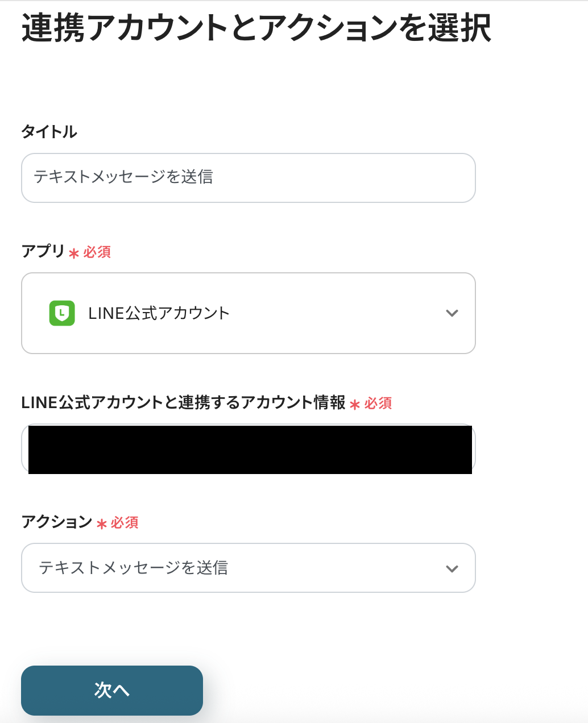Focus the タイトル text input field
The image size is (588, 723).
click(249, 178)
